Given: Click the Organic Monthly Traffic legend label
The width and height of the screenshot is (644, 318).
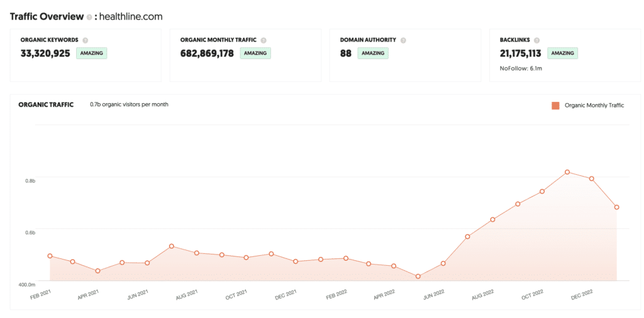Looking at the screenshot, I should tap(594, 106).
